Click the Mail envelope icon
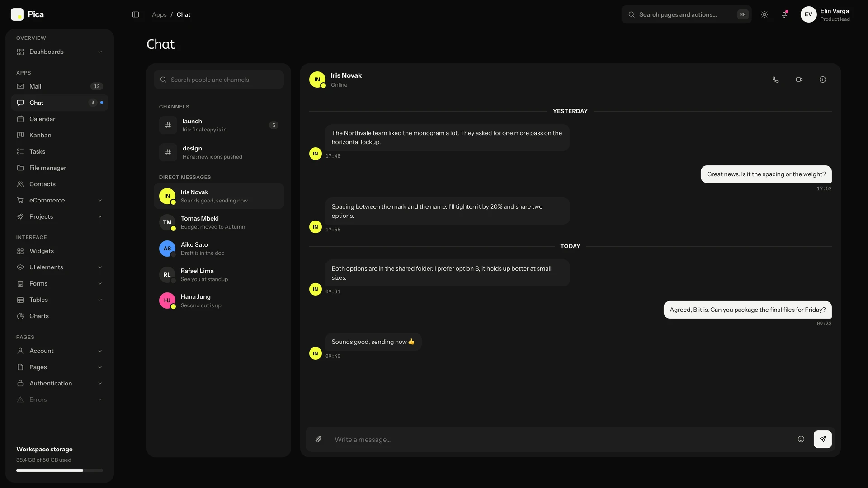The height and width of the screenshot is (488, 868). point(20,86)
